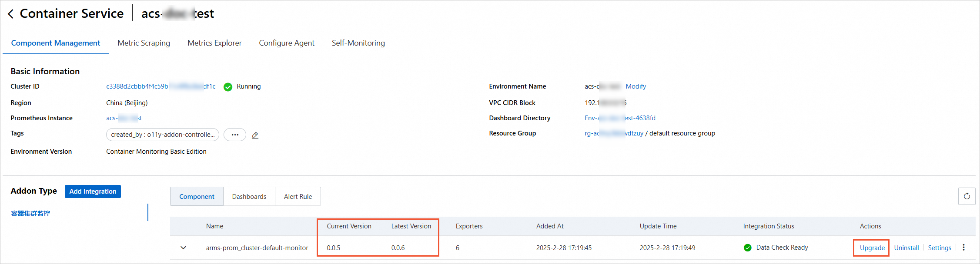Click the exporters count 6
The width and height of the screenshot is (980, 264).
point(458,248)
